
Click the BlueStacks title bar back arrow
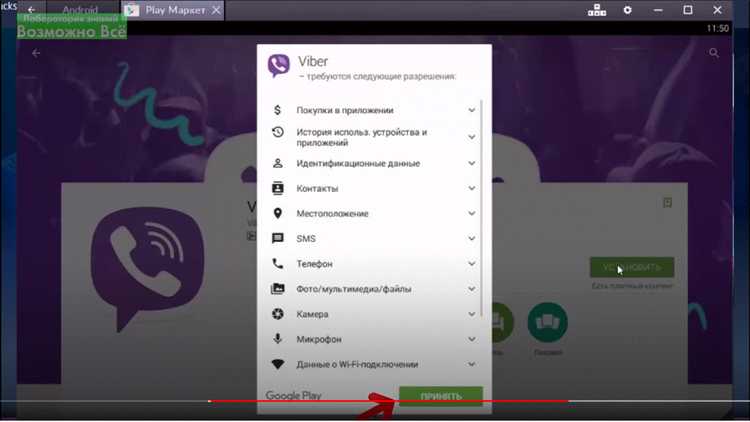point(32,10)
